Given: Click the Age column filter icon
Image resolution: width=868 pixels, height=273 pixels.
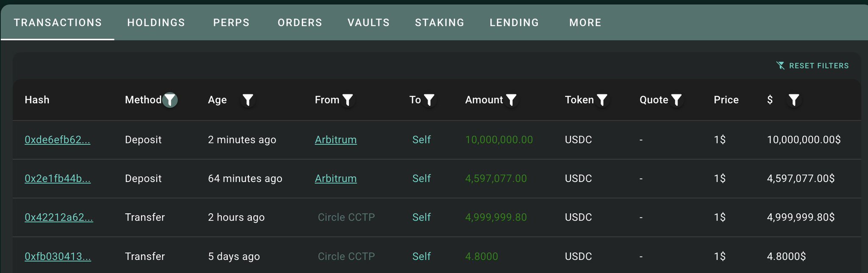Looking at the screenshot, I should coord(248,100).
